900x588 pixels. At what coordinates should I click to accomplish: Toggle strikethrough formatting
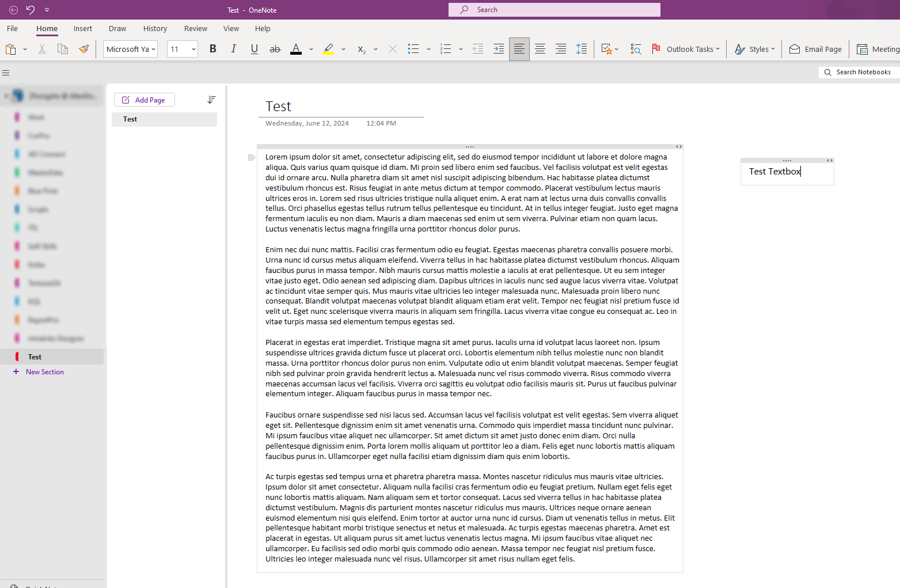(275, 49)
